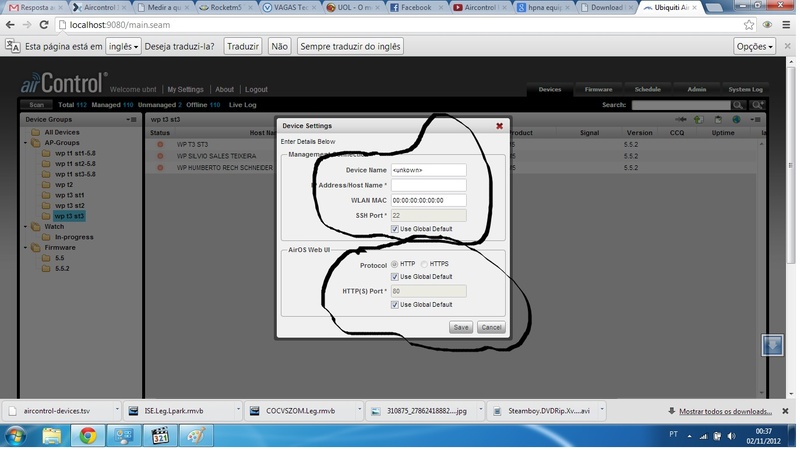Click the browser back arrow
Viewport: 800px width, 450px height.
point(10,25)
